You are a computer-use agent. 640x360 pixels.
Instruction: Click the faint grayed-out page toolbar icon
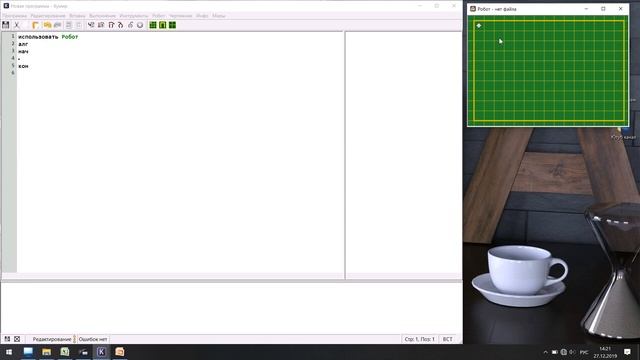78,25
